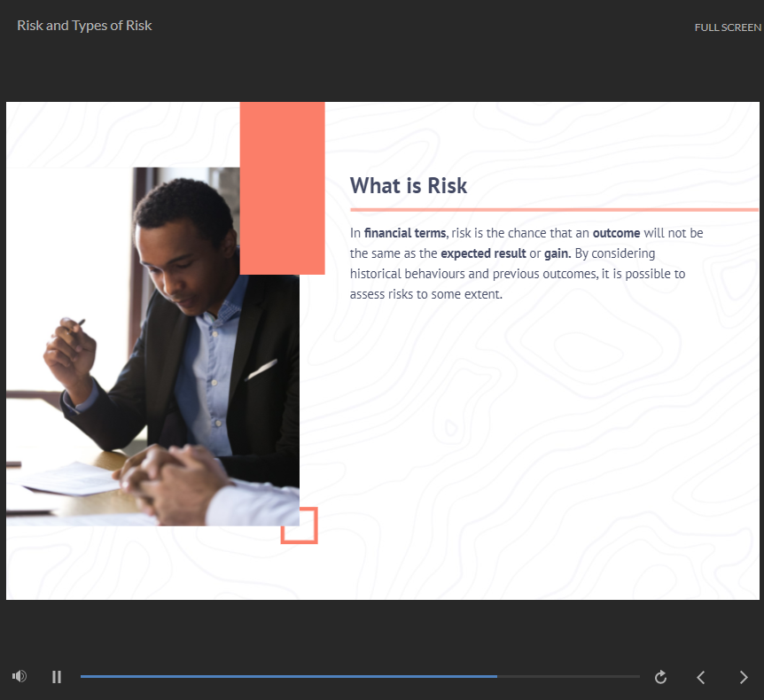The image size is (764, 700).
Task: Click the small orange square outline below the photo
Action: pos(300,525)
